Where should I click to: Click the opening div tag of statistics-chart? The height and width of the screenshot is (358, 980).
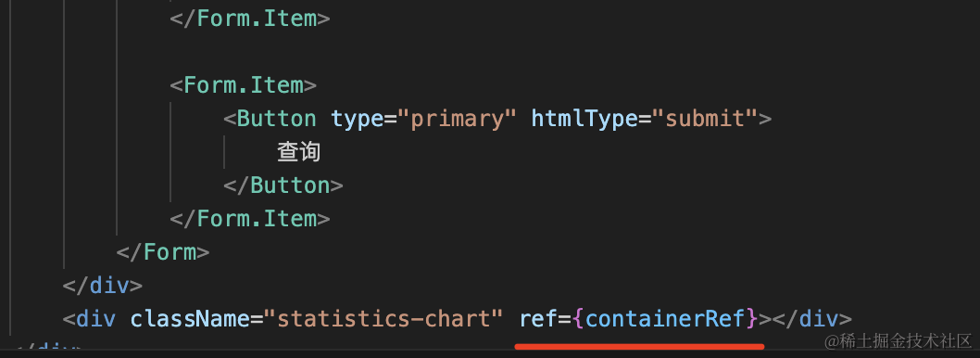coord(89,318)
